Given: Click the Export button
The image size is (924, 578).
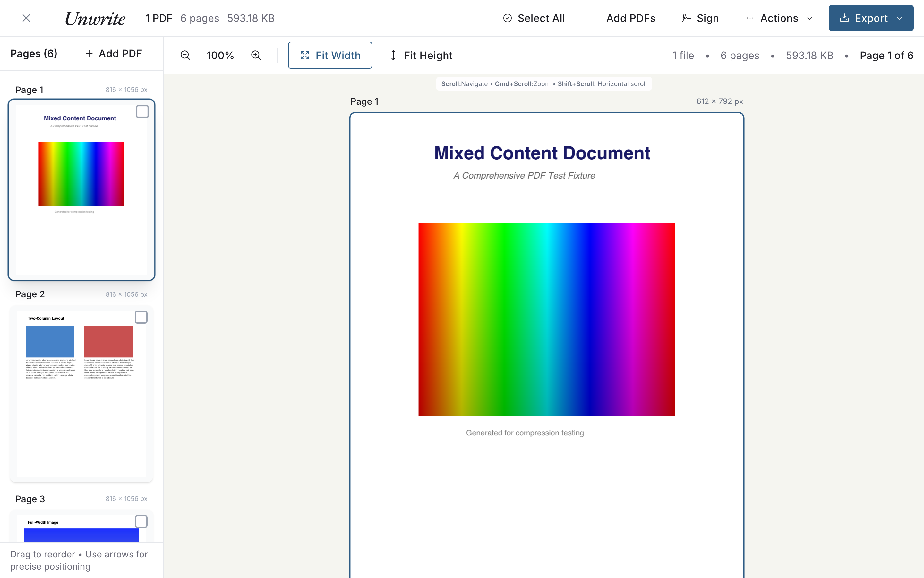Looking at the screenshot, I should coord(871,18).
